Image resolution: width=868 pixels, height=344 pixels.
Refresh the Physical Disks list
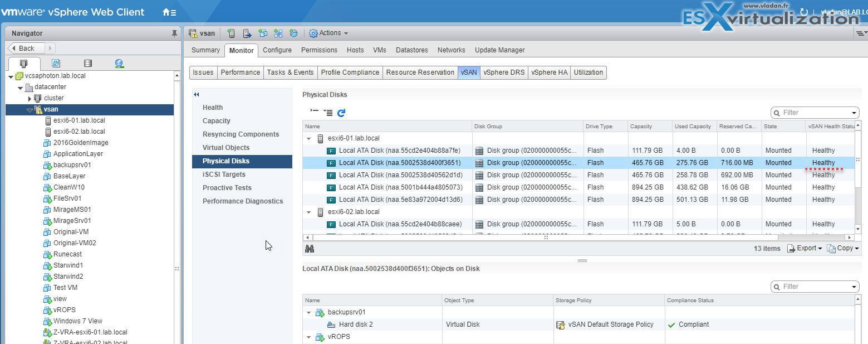pos(341,113)
